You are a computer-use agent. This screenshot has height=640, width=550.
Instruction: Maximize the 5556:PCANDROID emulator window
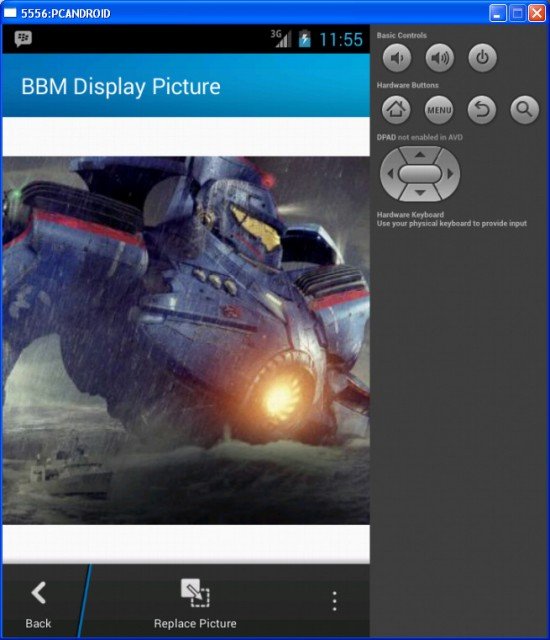coord(518,13)
